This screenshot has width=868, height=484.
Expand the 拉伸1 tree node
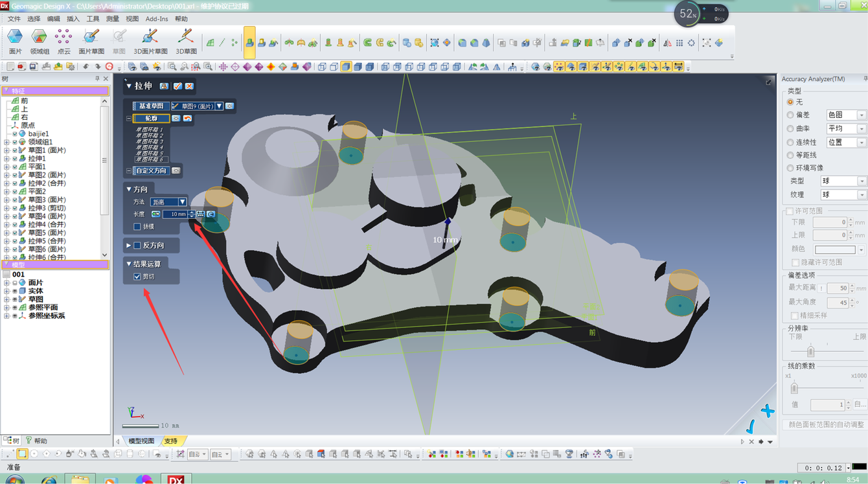click(x=7, y=159)
